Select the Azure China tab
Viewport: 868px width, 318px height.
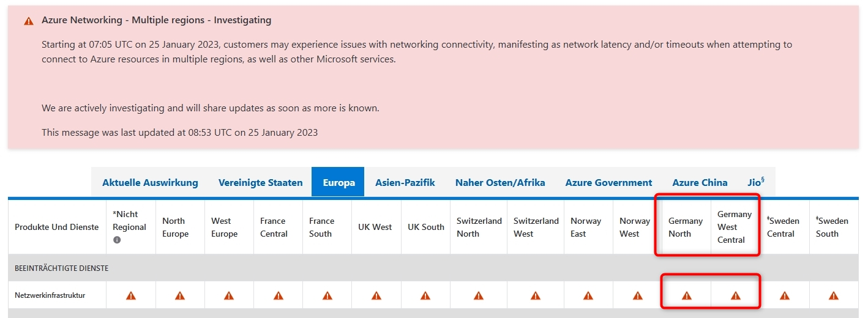point(700,182)
